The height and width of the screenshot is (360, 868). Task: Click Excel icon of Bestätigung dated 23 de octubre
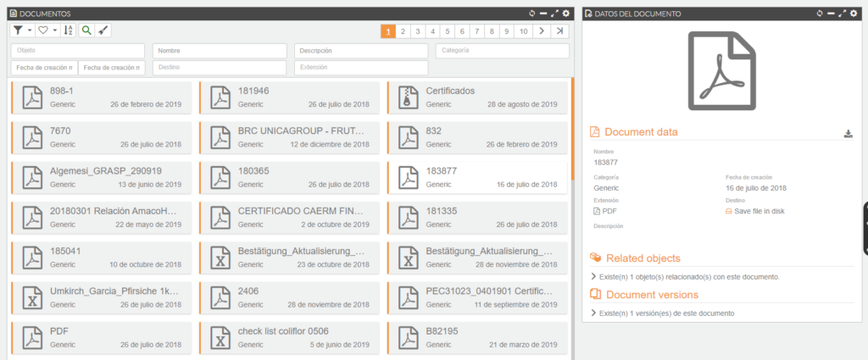pyautogui.click(x=221, y=258)
